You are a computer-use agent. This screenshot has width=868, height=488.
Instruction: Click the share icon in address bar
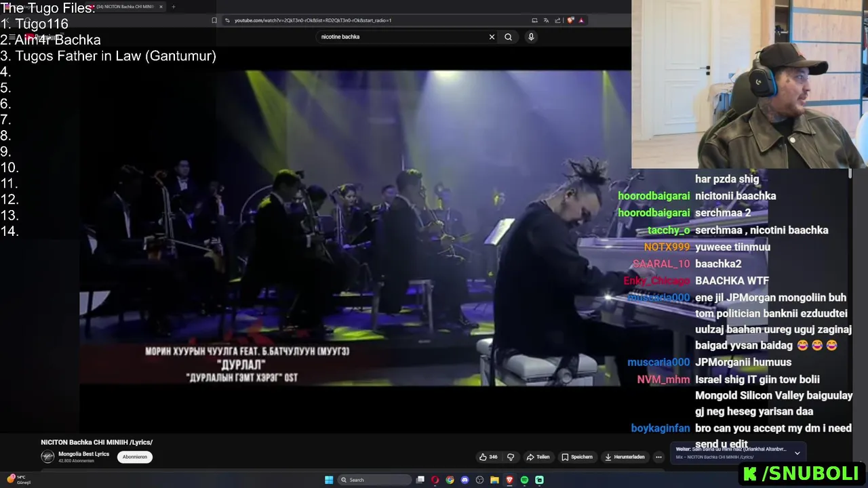click(x=557, y=20)
